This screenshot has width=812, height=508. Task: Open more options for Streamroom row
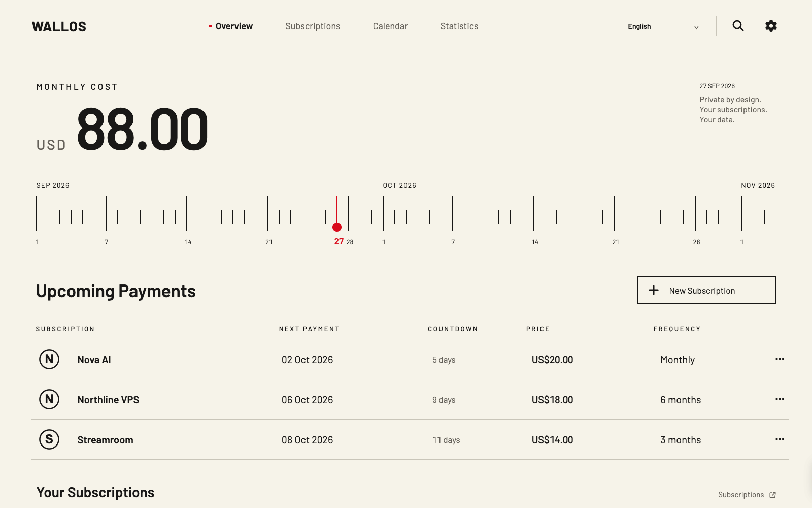tap(780, 439)
